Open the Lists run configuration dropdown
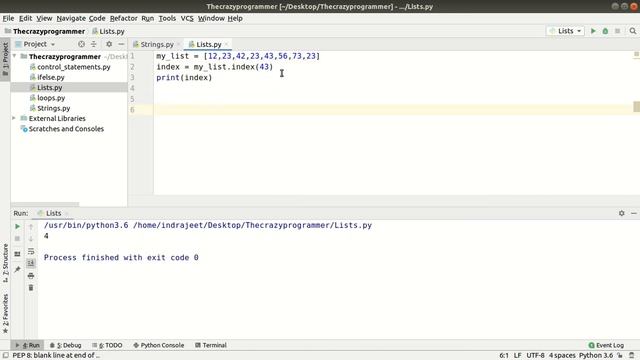640x360 pixels. [x=565, y=31]
